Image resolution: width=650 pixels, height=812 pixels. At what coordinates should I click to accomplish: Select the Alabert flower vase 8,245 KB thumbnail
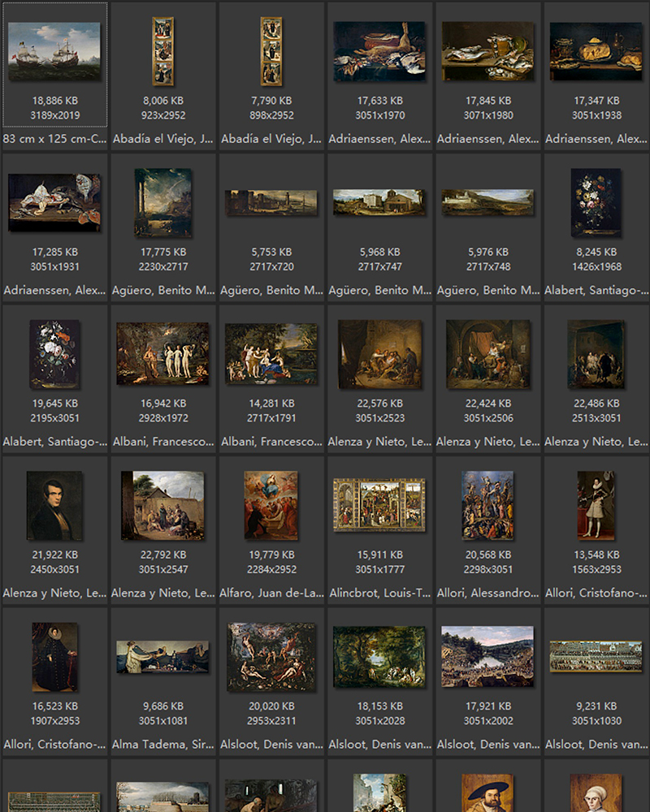pyautogui.click(x=596, y=203)
